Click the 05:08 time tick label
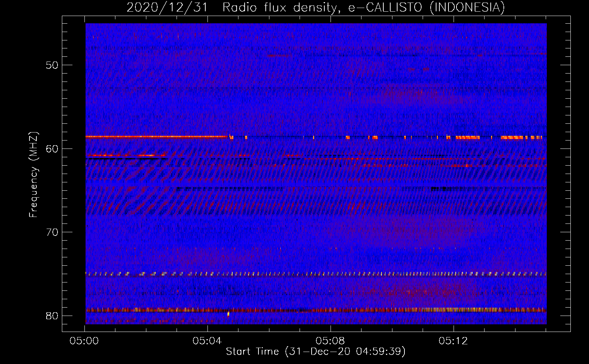Viewport: 589px width, 364px height. click(x=330, y=341)
